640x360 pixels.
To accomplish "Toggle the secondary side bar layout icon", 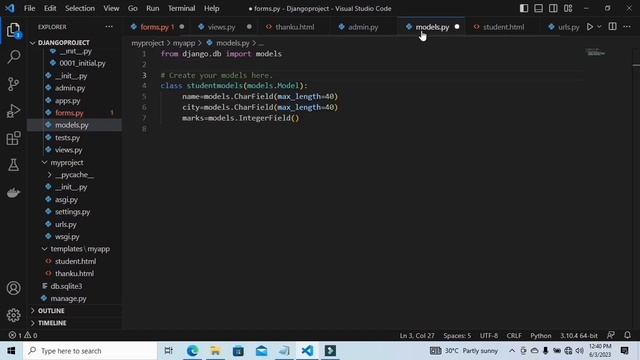I will [x=553, y=8].
